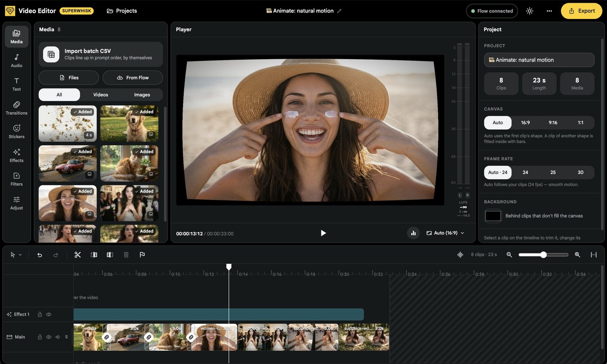Toggle visibility of Effect 1 track
This screenshot has width=607, height=364.
[x=49, y=314]
